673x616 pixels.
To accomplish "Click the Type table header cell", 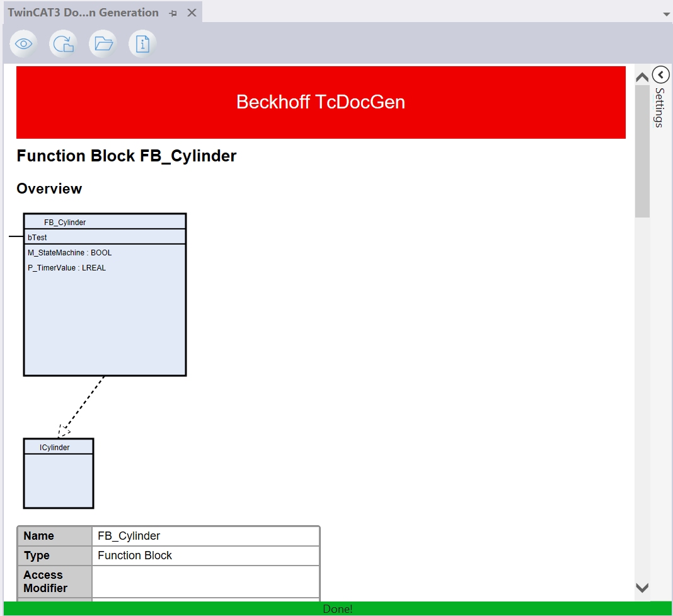I will (55, 556).
